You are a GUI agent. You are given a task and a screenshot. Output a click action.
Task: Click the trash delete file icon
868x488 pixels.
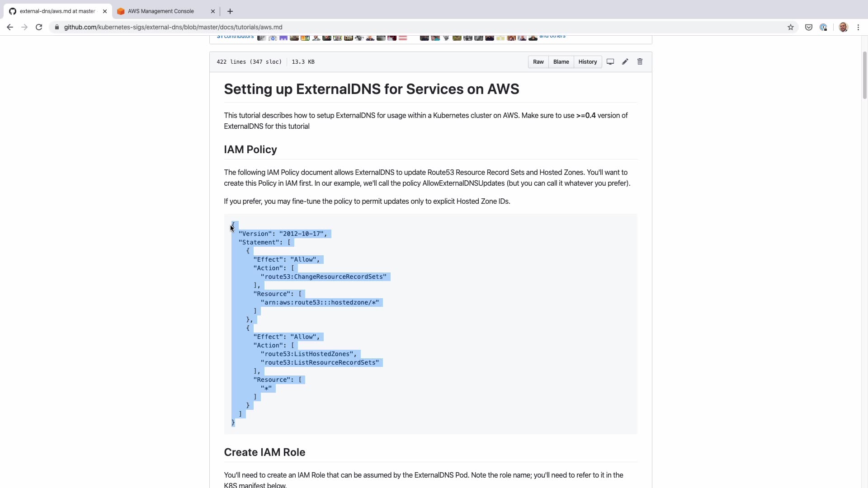click(x=640, y=62)
